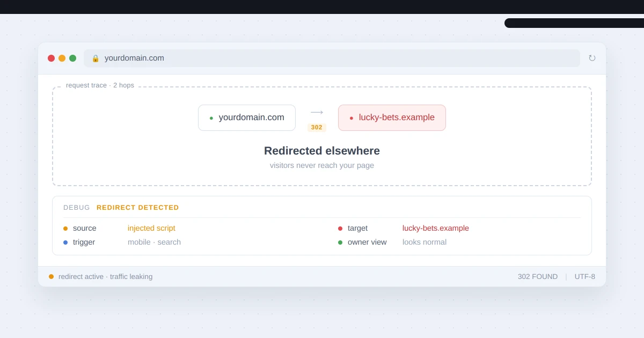Click the REDIRECT DETECTED label

click(x=138, y=208)
